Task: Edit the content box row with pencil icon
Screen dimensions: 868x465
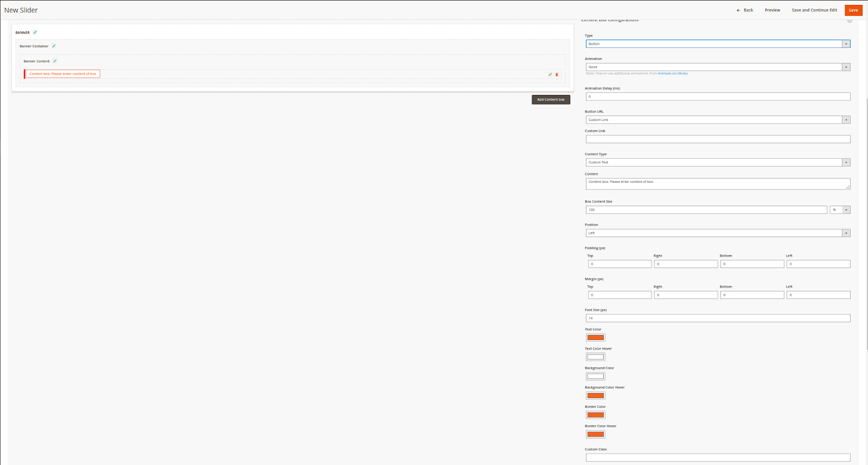Action: tap(550, 74)
